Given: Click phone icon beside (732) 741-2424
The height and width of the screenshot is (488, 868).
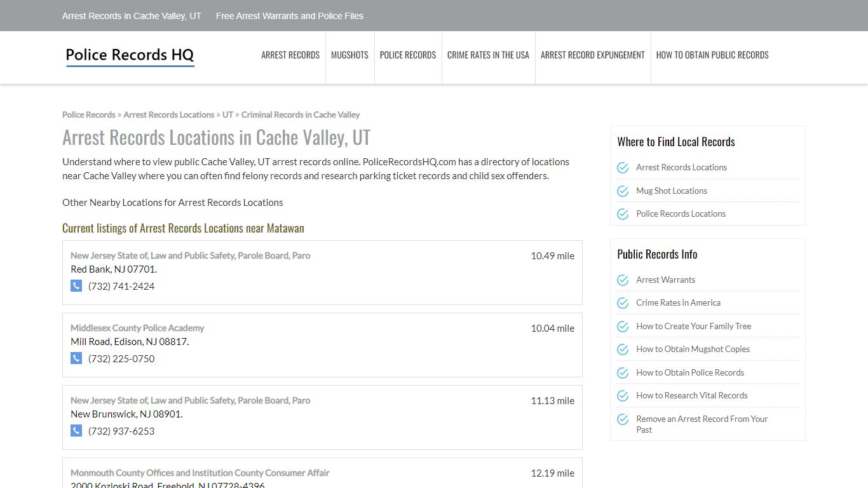Looking at the screenshot, I should pos(76,286).
